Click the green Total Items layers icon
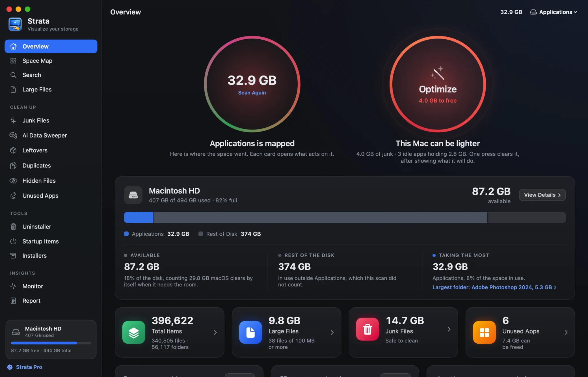Image resolution: width=588 pixels, height=377 pixels. 133,332
